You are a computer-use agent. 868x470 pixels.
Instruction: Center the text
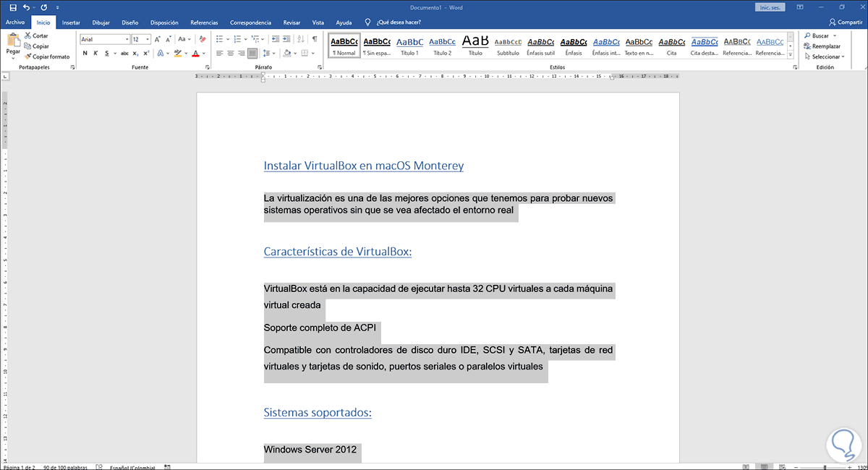231,53
